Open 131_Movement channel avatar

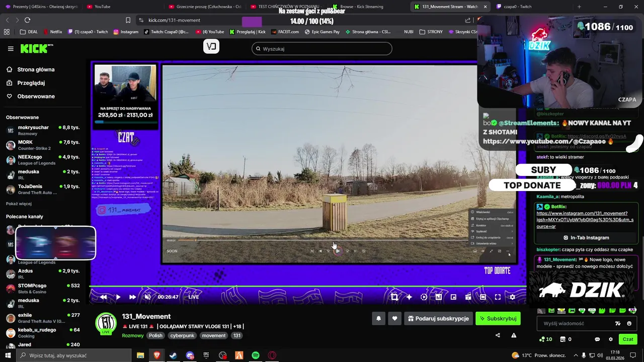click(106, 323)
